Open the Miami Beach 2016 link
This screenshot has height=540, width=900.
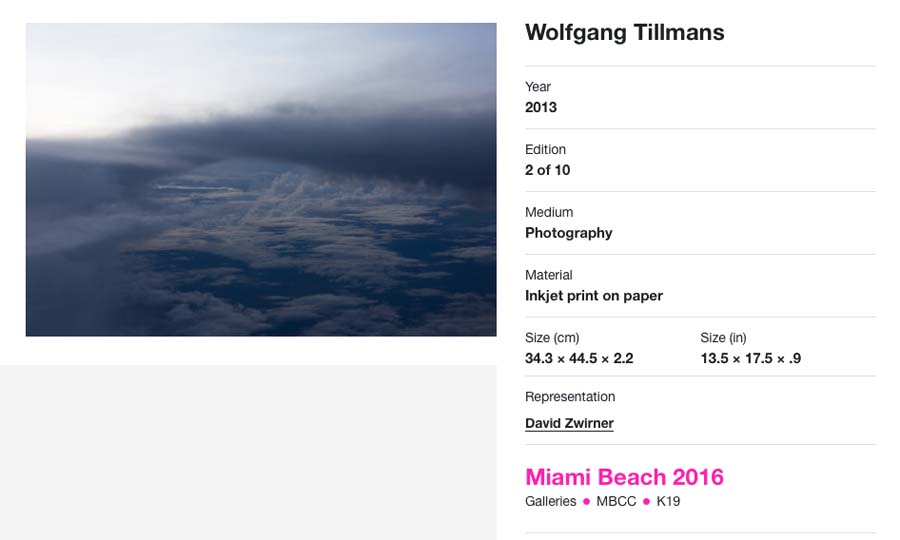pos(624,477)
